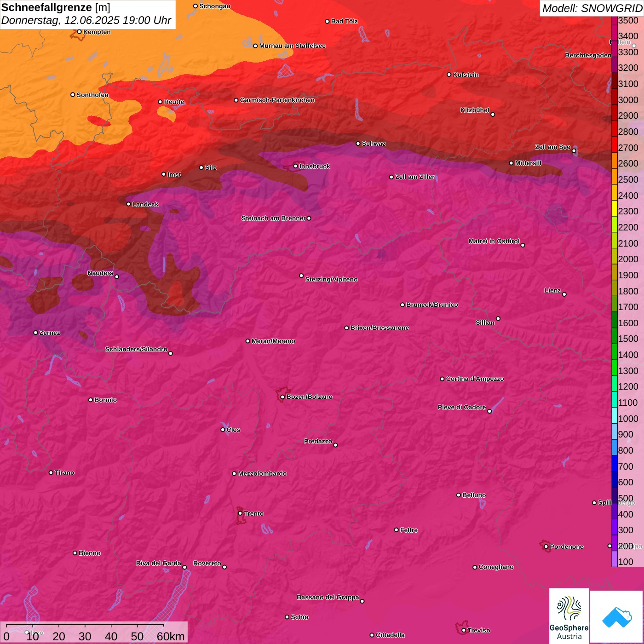644x644 pixels.
Task: Click the blue avalanche service logo
Action: point(616,617)
